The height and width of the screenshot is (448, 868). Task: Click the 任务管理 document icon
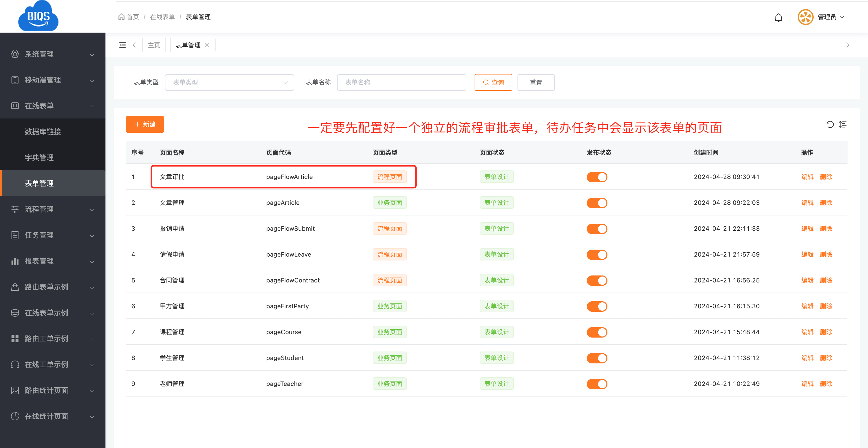[x=15, y=235]
